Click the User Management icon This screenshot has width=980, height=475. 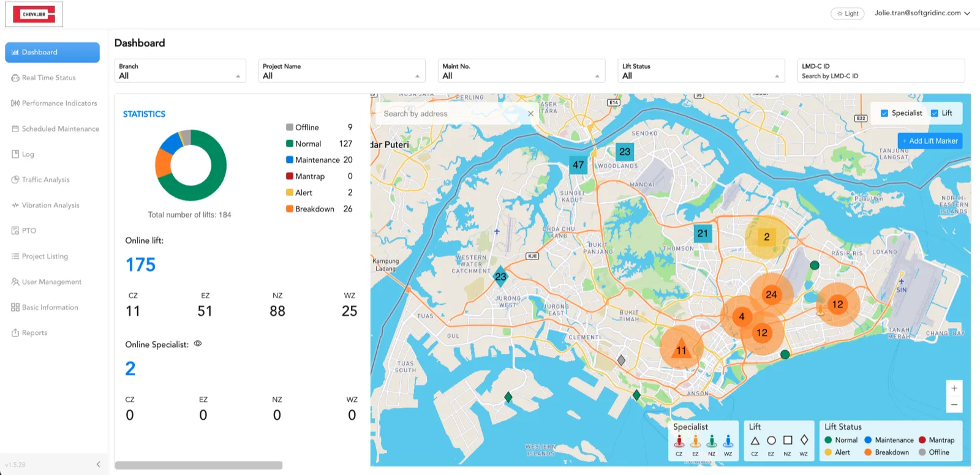click(x=15, y=282)
